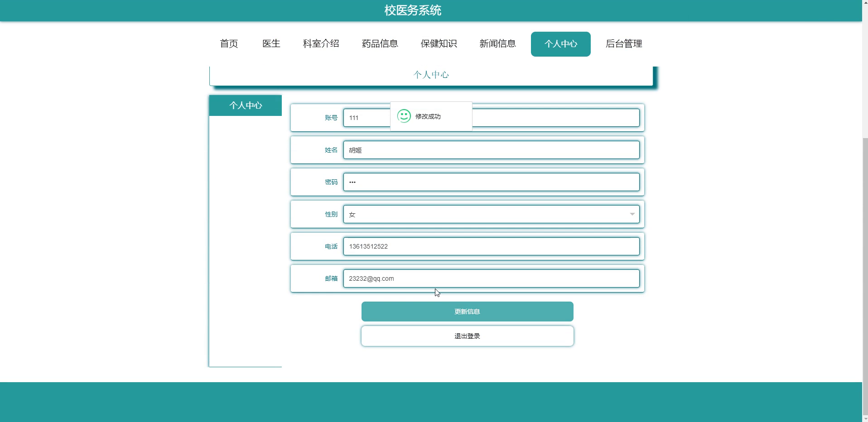The height and width of the screenshot is (422, 868).
Task: Select the 药品信息 menu item
Action: pos(380,44)
